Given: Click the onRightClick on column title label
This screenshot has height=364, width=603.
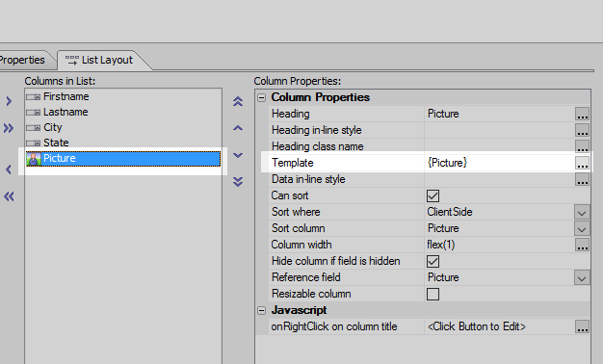Looking at the screenshot, I should (x=334, y=326).
